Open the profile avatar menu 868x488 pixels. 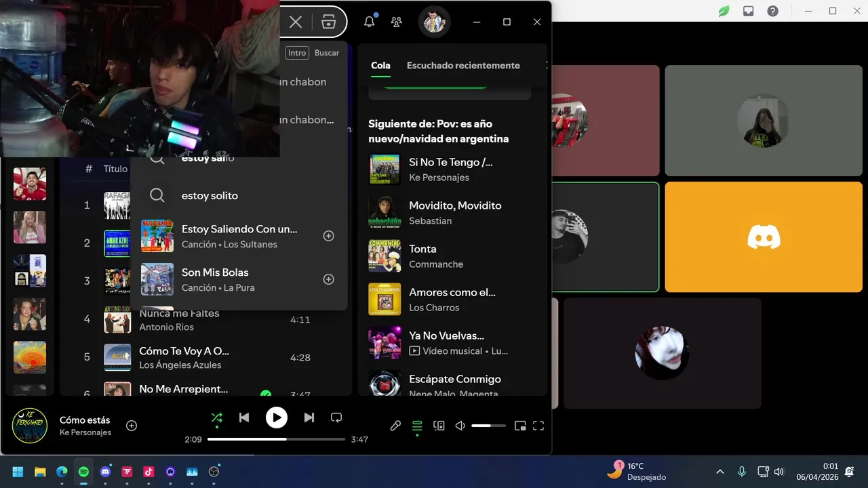click(434, 22)
